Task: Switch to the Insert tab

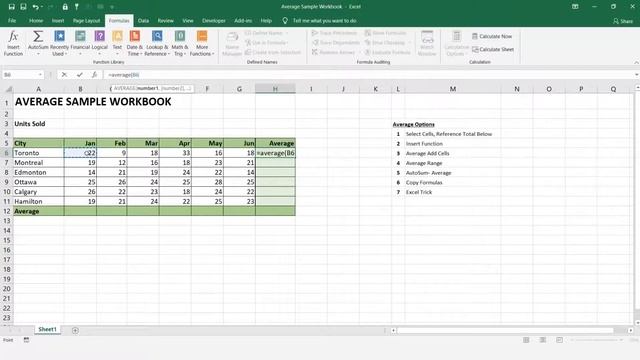Action: pos(58,20)
